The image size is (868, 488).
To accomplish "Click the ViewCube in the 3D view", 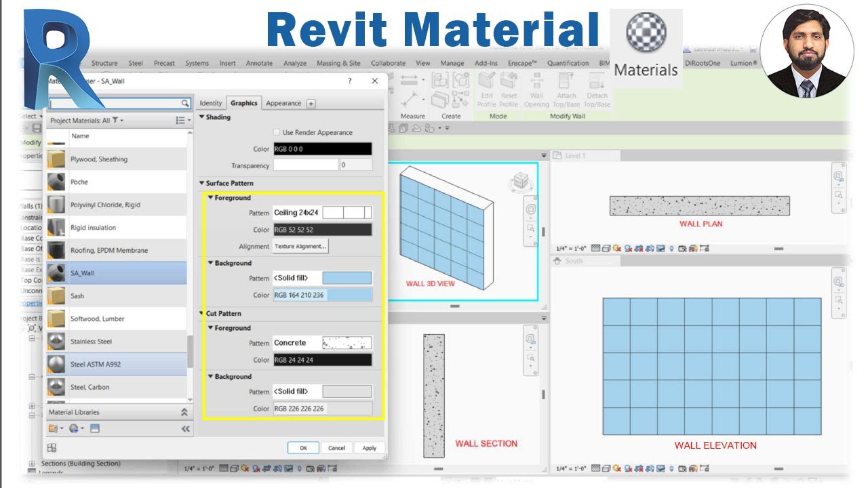I will click(522, 181).
